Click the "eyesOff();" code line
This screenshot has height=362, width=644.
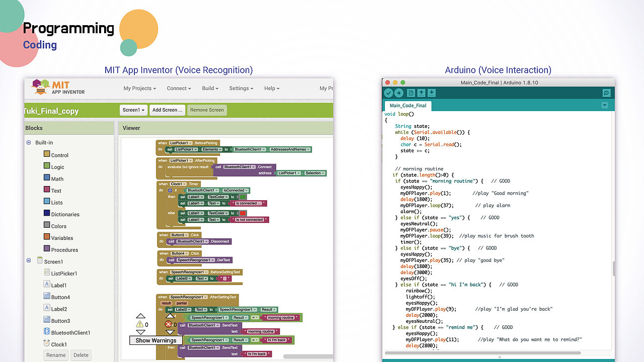(x=414, y=279)
